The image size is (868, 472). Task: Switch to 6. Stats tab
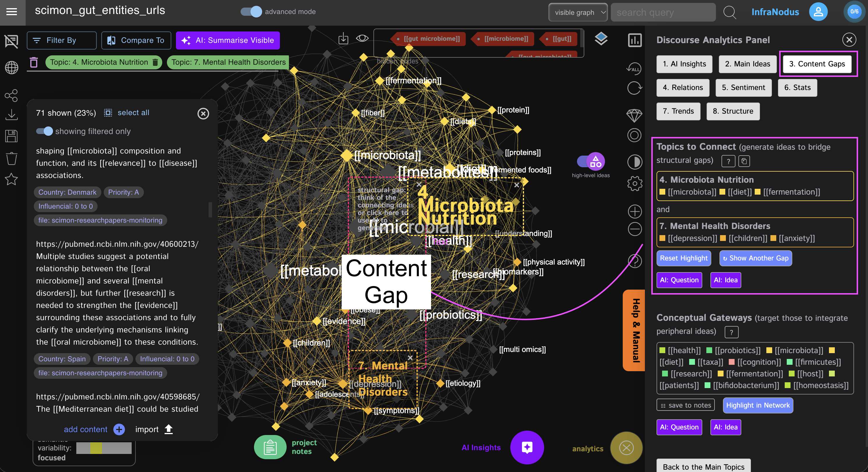pos(797,88)
